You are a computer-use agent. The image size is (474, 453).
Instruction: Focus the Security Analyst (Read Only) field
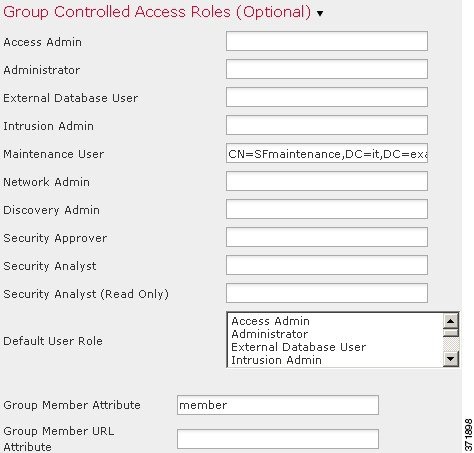point(327,293)
